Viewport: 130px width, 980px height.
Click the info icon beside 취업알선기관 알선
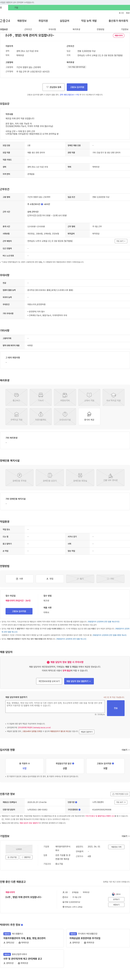(73, 763)
